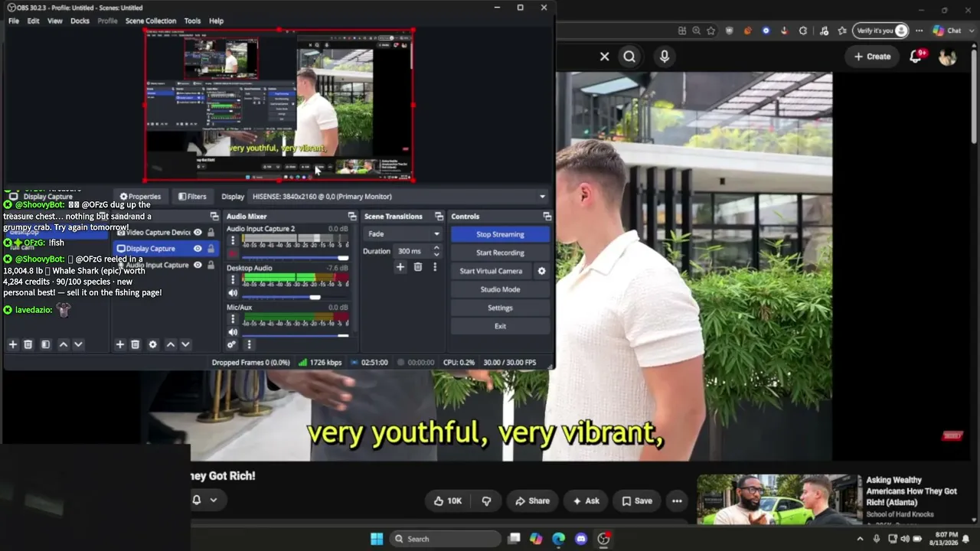Toggle visibility of Display Capture source

198,249
